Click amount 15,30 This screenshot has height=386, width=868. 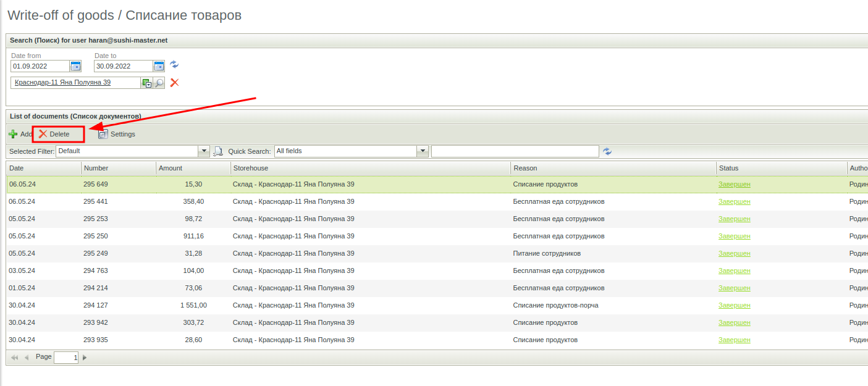pyautogui.click(x=193, y=184)
